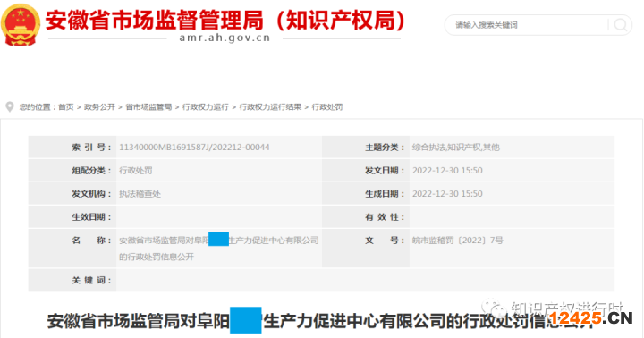Click the amr.ah.gov.cn domain text
The width and height of the screenshot is (644, 338).
point(225,38)
